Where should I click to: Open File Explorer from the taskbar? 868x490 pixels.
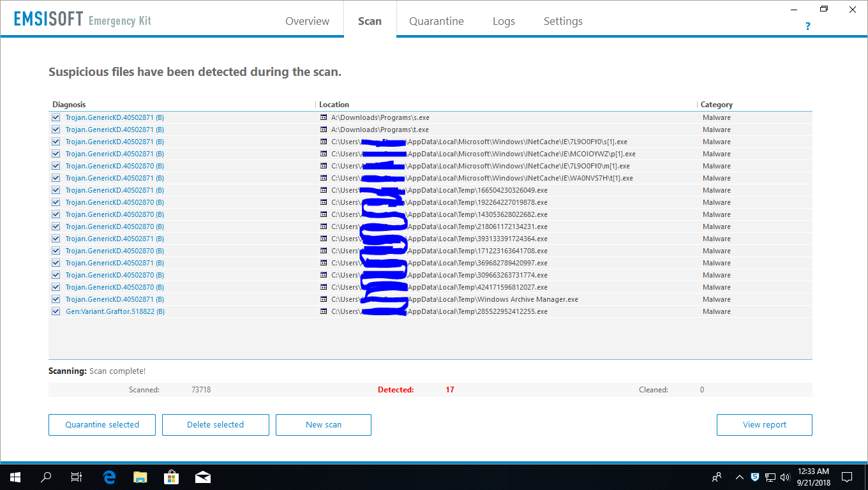(x=140, y=477)
